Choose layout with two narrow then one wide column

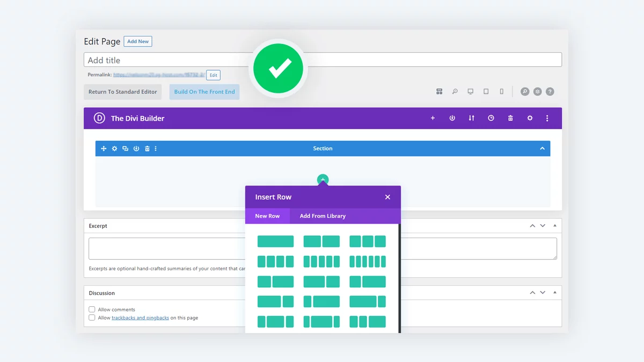(368, 322)
